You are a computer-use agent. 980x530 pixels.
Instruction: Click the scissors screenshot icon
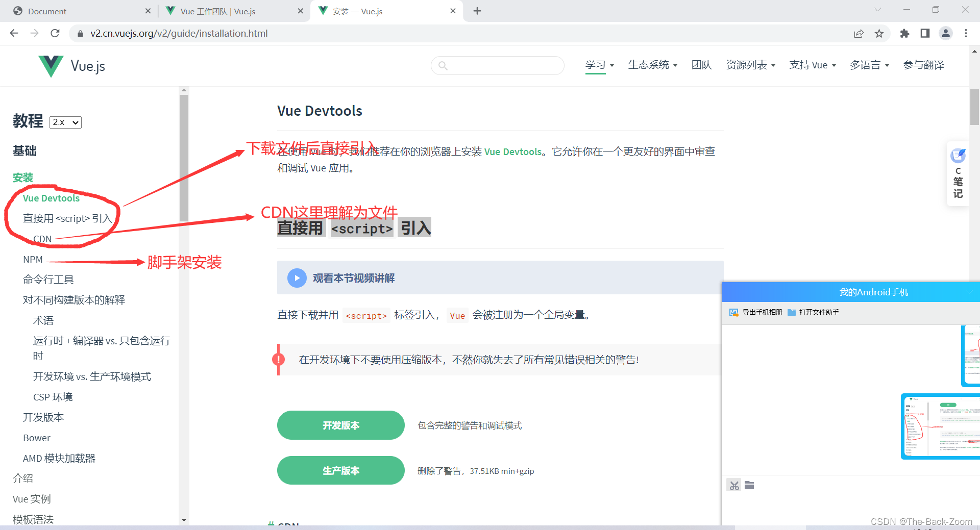coord(734,485)
